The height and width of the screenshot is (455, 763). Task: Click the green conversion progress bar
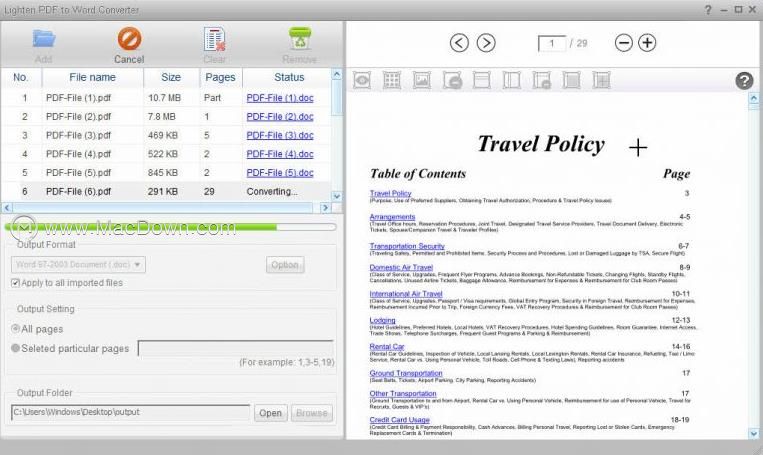pos(170,227)
